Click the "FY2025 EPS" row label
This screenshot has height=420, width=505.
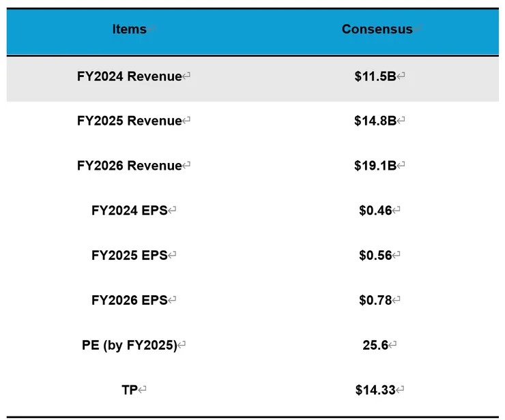[x=130, y=256]
